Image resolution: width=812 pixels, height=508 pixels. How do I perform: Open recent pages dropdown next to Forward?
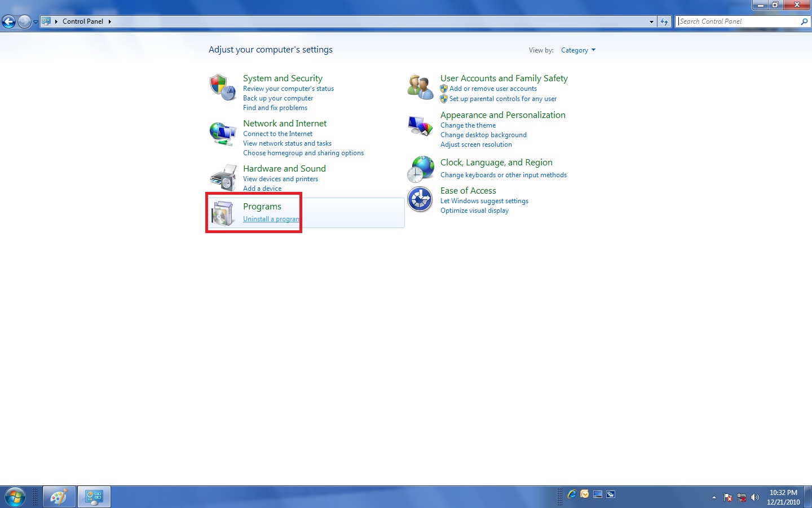point(36,21)
